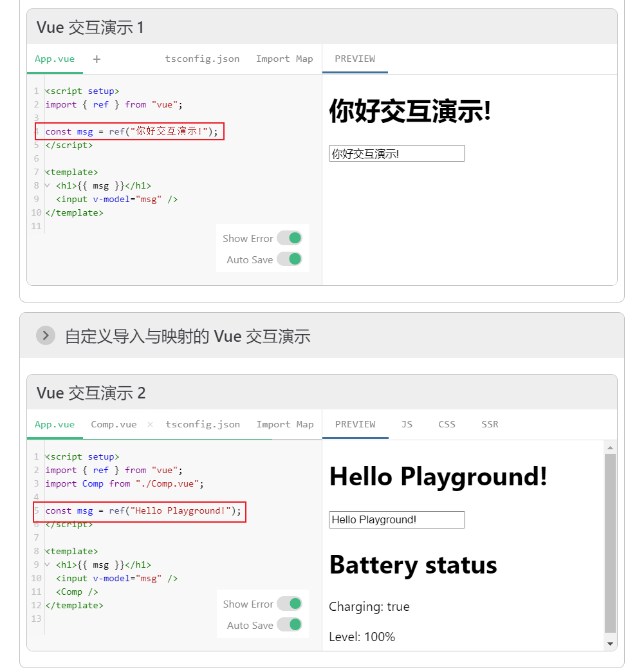Screen dimensions: 637x672
Task: Collapse the fold arrow on line 9 in demo 2
Action: pos(48,565)
